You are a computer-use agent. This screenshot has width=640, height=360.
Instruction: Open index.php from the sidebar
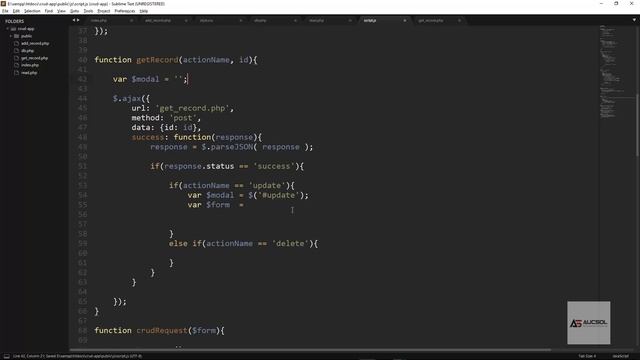30,65
